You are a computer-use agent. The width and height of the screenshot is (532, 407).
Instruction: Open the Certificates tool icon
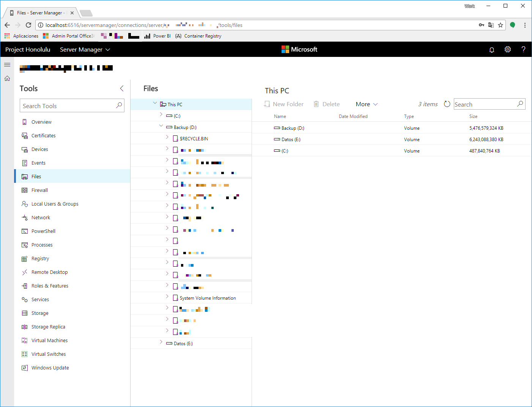click(x=25, y=136)
